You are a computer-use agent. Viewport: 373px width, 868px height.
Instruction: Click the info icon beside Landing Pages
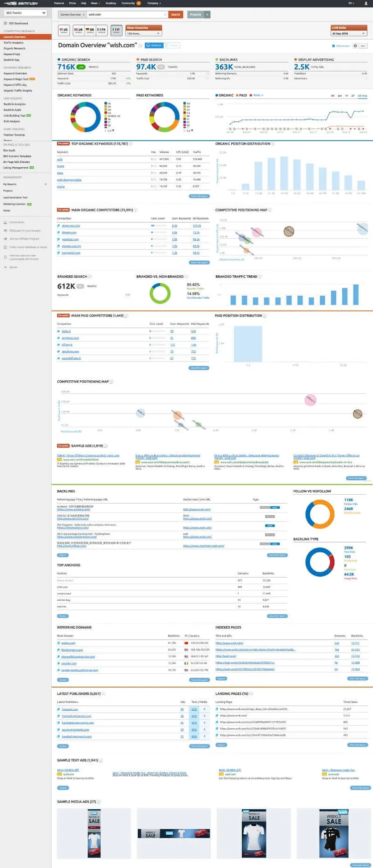click(251, 694)
